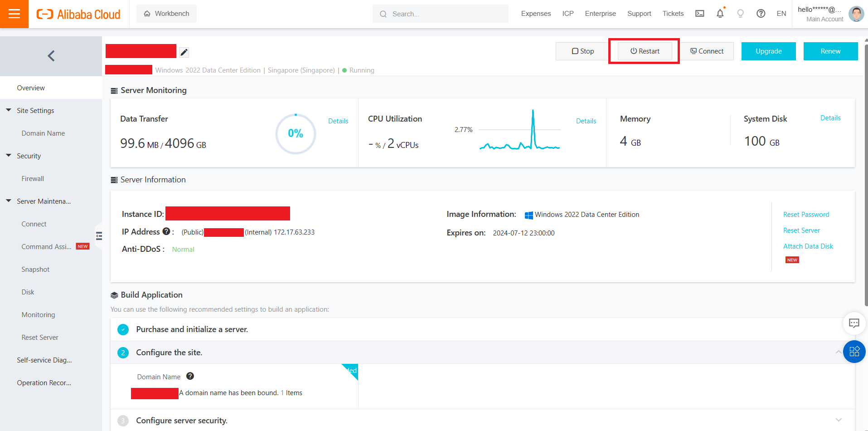View Data Transfer details

coord(338,121)
